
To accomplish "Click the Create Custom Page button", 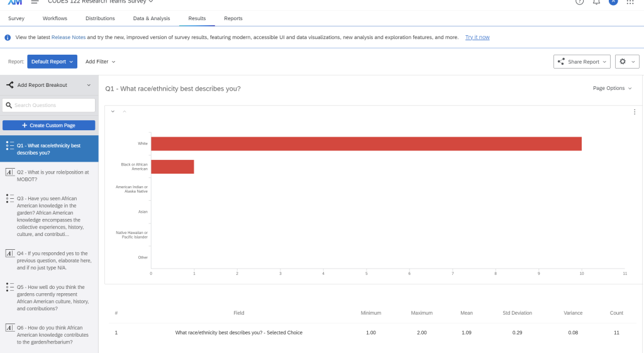I will pos(49,125).
